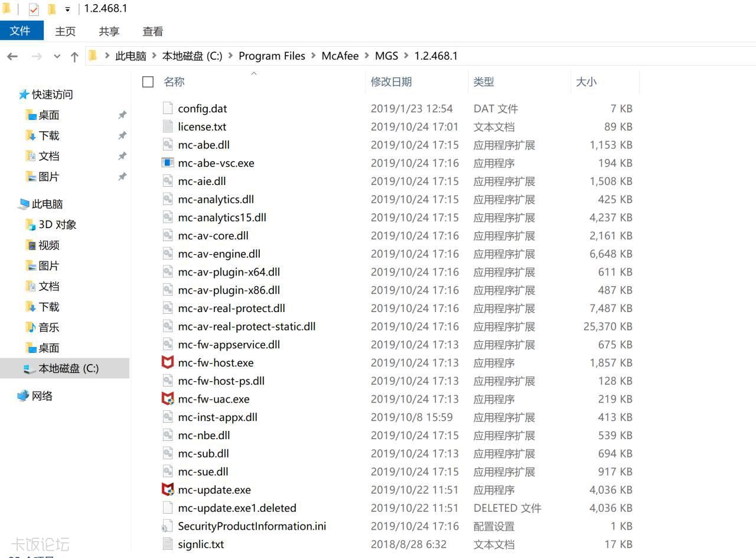This screenshot has height=558, width=756.
Task: Click Program Files in the address breadcrumb
Action: point(272,56)
